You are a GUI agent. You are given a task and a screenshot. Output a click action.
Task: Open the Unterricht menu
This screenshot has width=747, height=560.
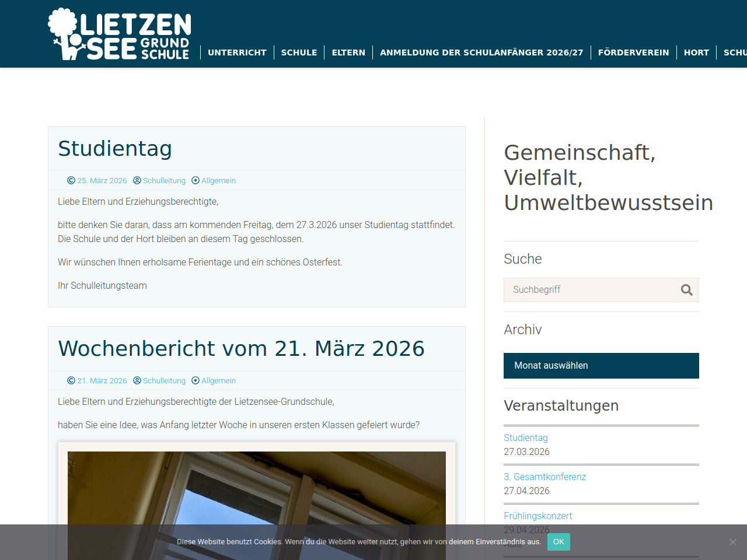pos(237,52)
